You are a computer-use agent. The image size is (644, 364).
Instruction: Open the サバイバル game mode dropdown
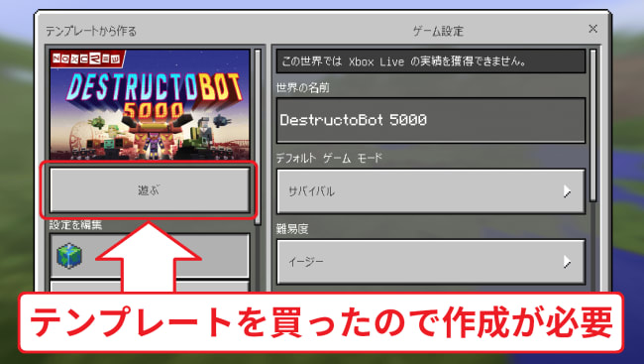tap(431, 191)
